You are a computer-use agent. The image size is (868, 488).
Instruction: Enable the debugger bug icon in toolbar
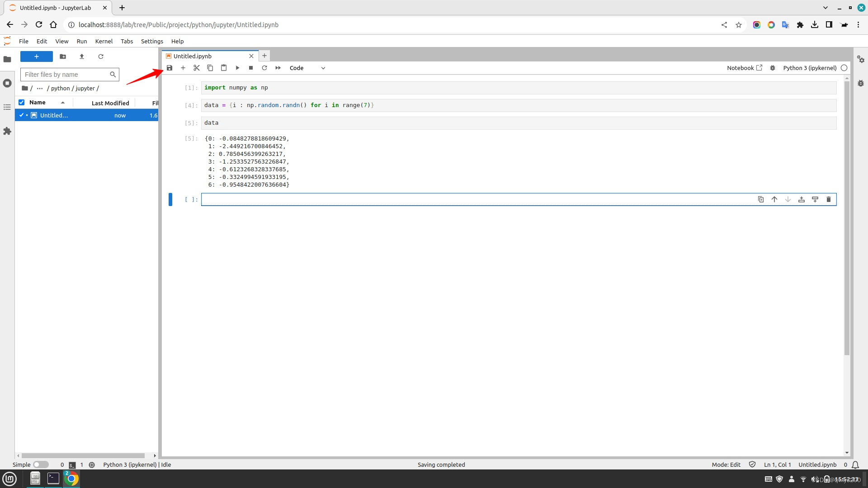coord(773,68)
